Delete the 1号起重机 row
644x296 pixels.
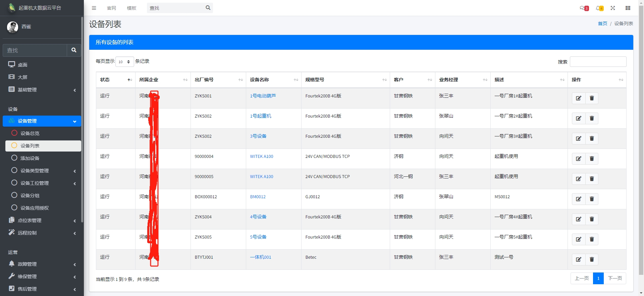(592, 118)
